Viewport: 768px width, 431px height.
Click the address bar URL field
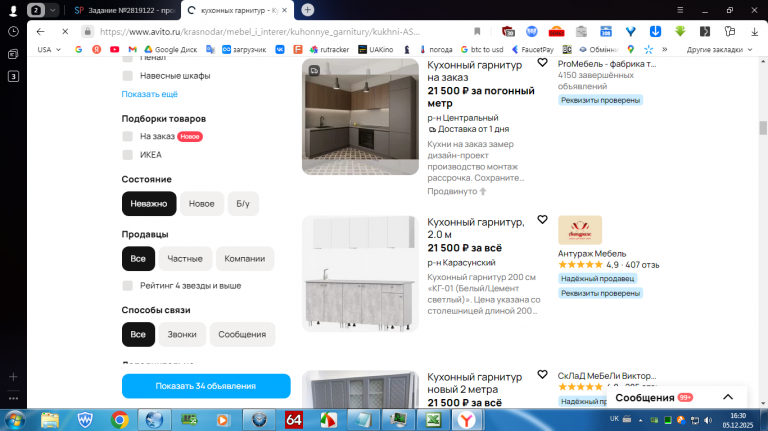[260, 31]
